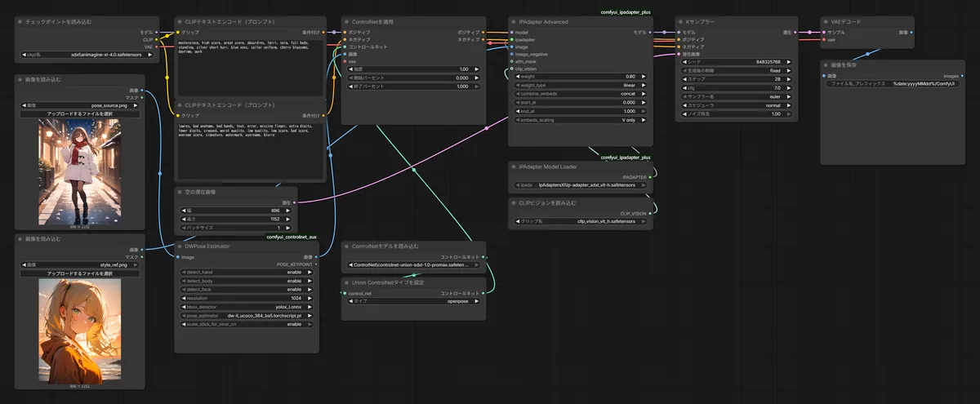Toggle detect_hand enable in DWPose Estimator
980x404 pixels.
pyautogui.click(x=247, y=272)
